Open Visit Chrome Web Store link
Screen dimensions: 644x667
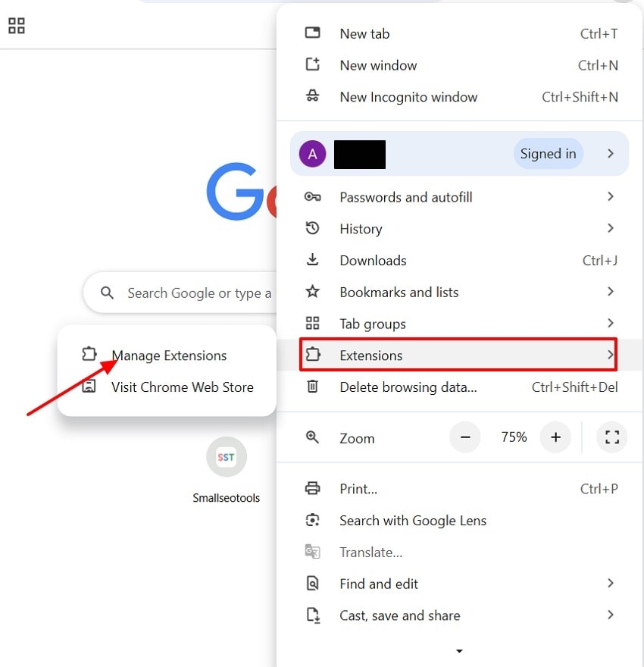point(183,387)
